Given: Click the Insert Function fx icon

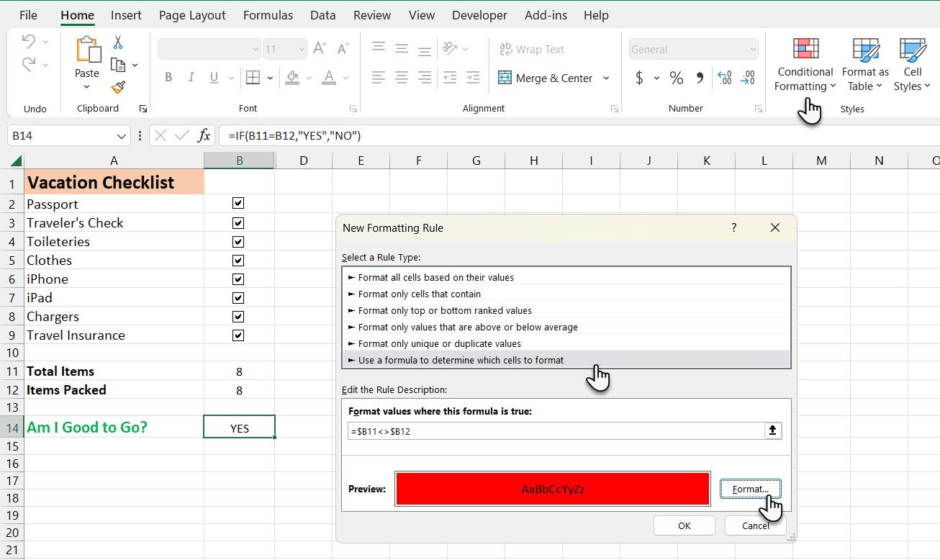Looking at the screenshot, I should click(x=204, y=135).
